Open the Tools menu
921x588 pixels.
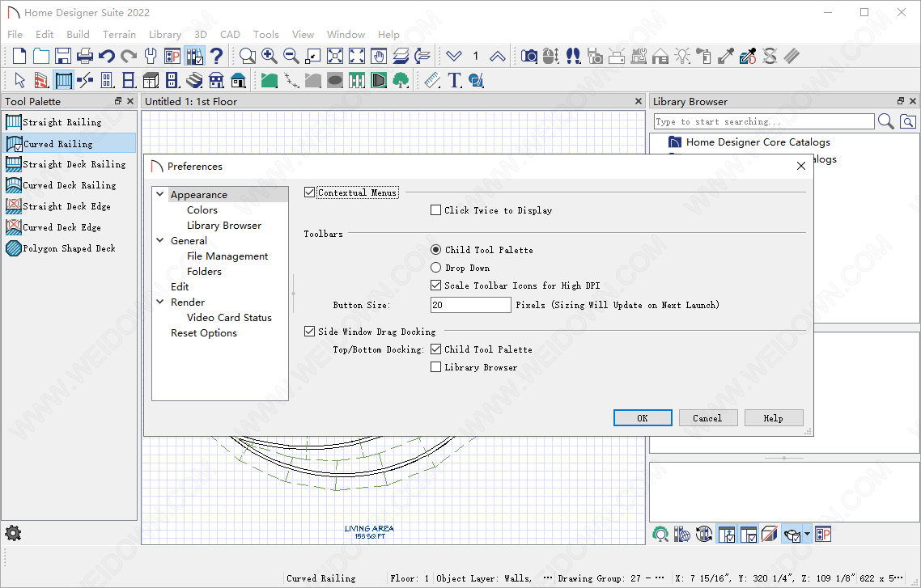266,35
